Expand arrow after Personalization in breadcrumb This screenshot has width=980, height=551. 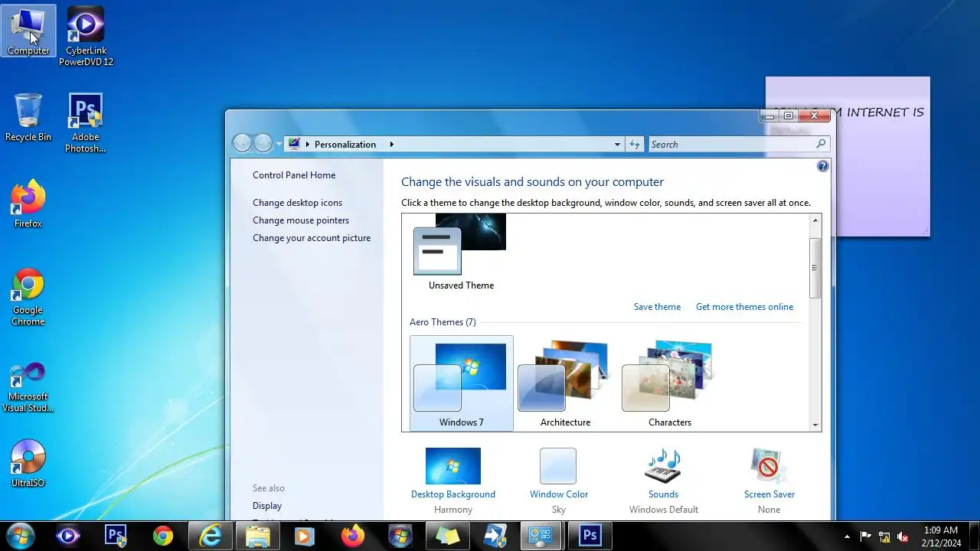pos(391,144)
